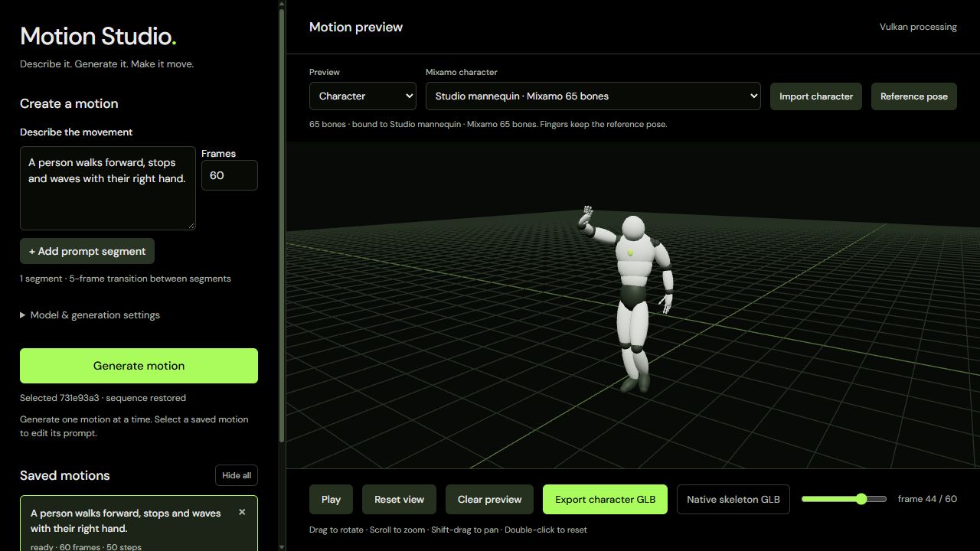980x551 pixels.
Task: Open the Mixamo character dropdown
Action: pos(593,96)
